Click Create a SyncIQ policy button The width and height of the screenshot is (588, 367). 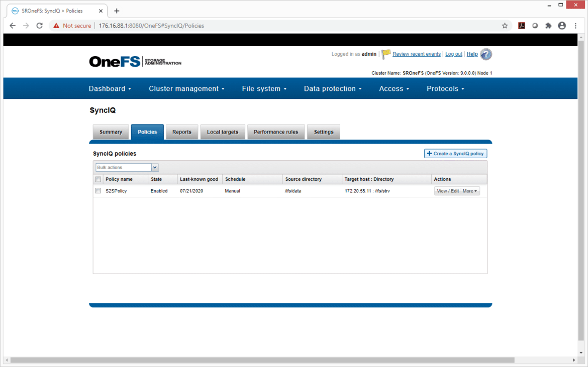click(x=456, y=154)
